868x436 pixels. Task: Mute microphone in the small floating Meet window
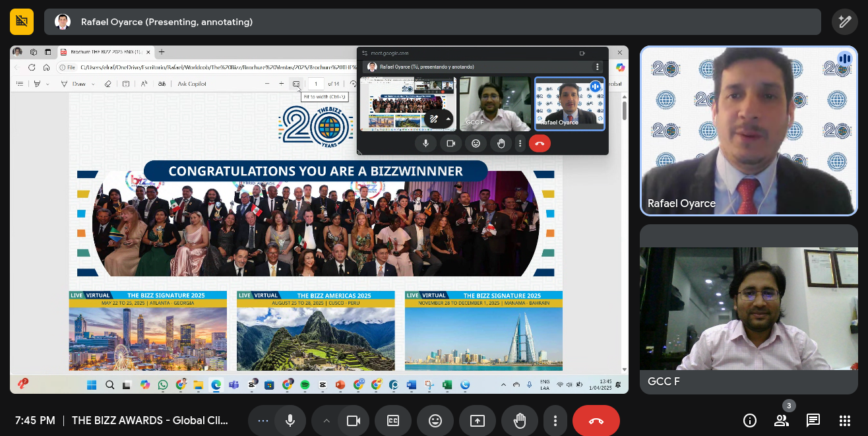tap(425, 143)
